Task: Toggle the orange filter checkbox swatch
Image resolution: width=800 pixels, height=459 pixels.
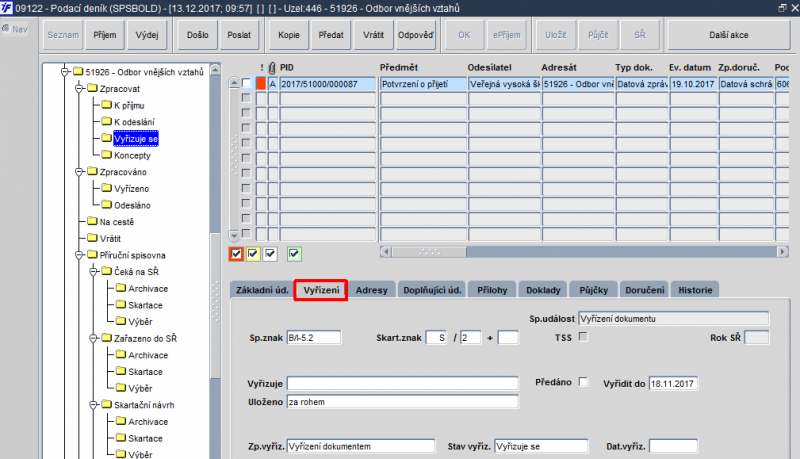Action: point(236,253)
